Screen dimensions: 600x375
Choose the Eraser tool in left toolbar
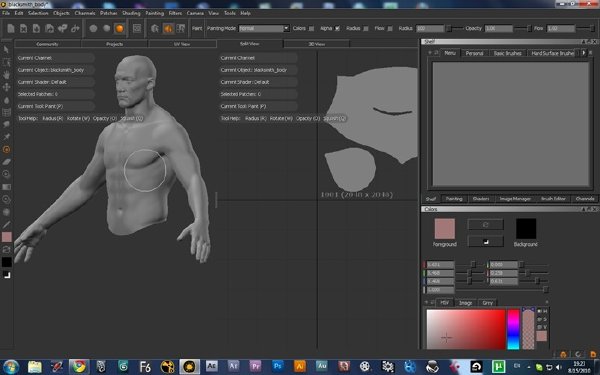[6, 162]
